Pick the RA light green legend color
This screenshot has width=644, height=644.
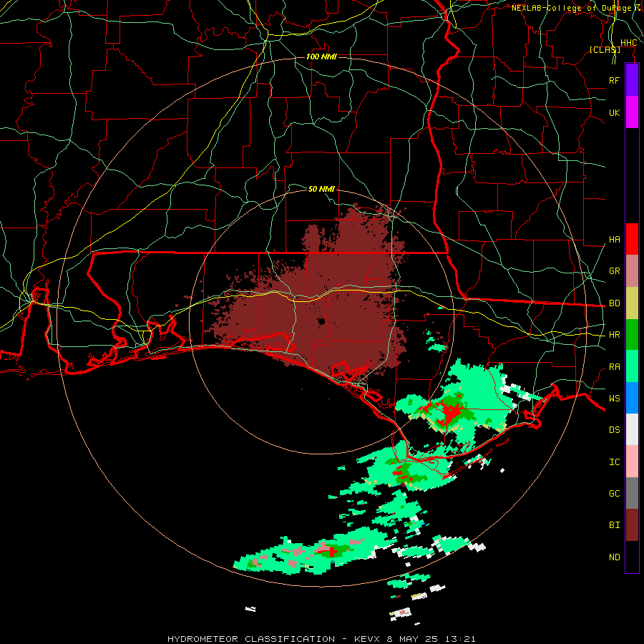pos(632,366)
